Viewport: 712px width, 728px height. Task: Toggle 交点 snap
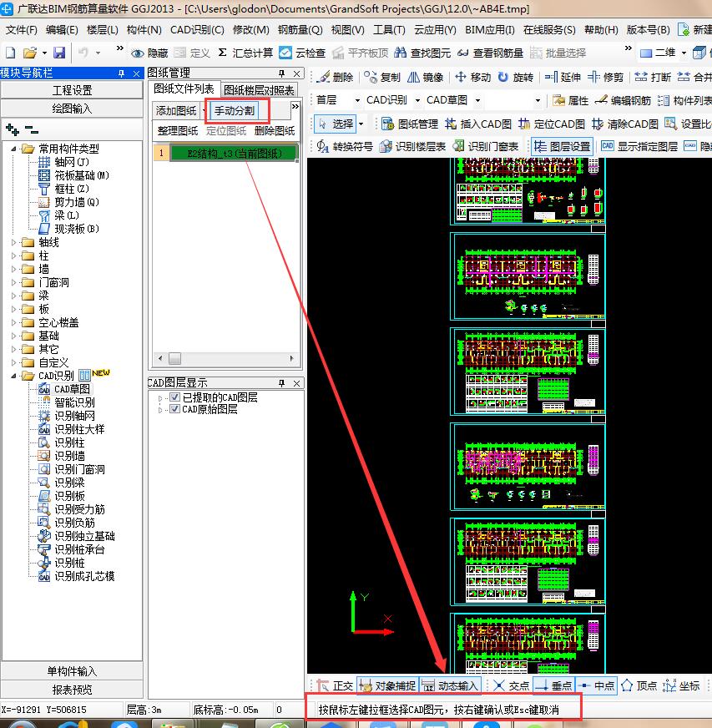click(x=511, y=685)
